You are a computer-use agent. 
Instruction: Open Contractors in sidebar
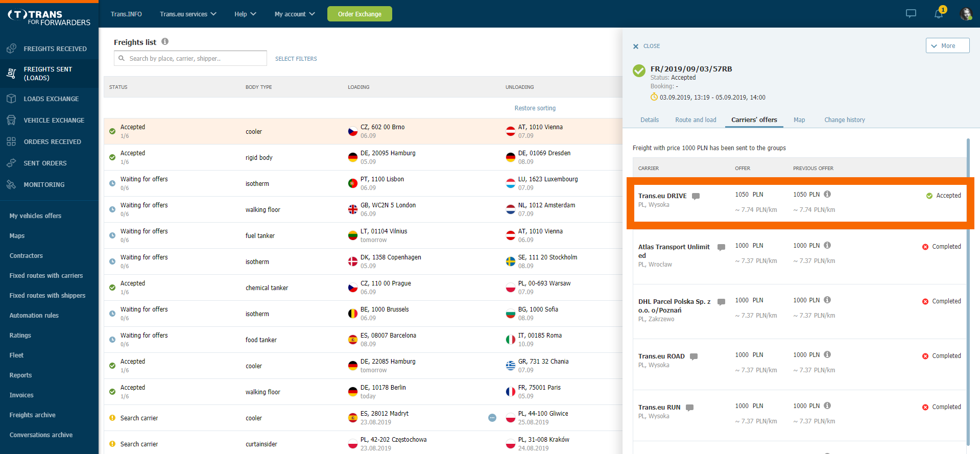coord(26,255)
